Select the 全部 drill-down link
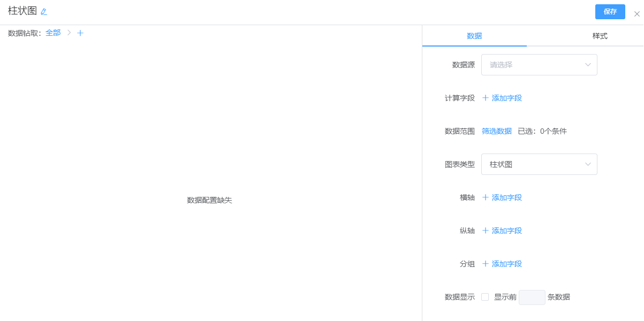The width and height of the screenshot is (644, 321). tap(53, 33)
